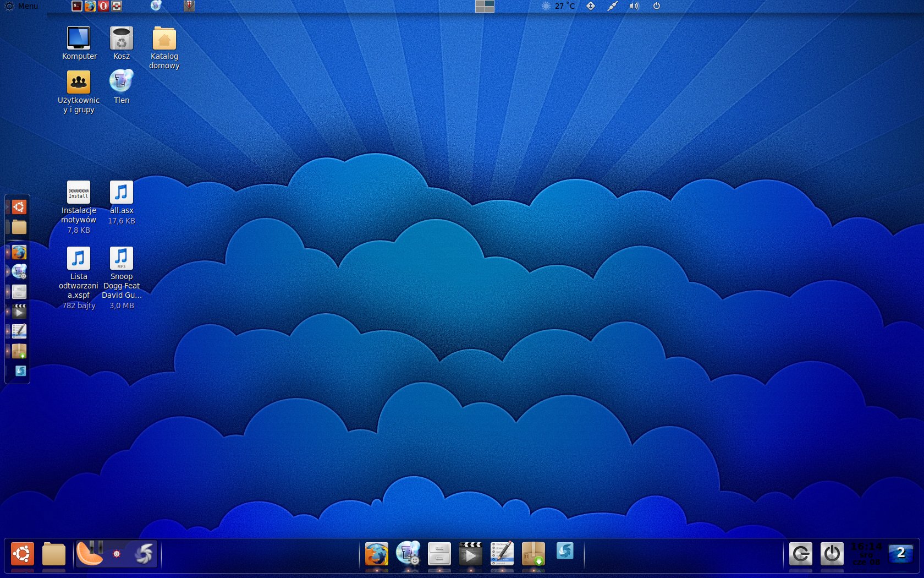Launch Firefox from the side dock
Screen dimensions: 924x578
tap(19, 252)
